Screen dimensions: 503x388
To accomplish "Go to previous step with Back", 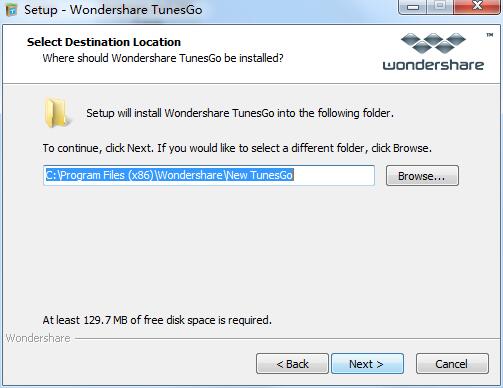I will pyautogui.click(x=292, y=364).
